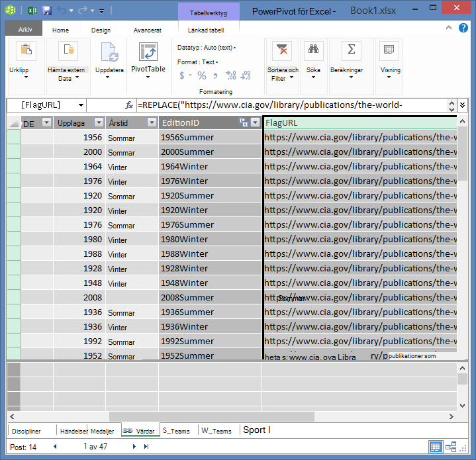Switch to the Länkad tabell tab
Screen dimensions: 476x460
pyautogui.click(x=206, y=30)
